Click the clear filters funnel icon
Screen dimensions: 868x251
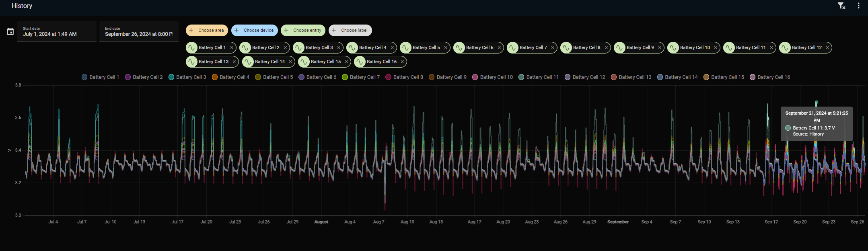coord(841,6)
